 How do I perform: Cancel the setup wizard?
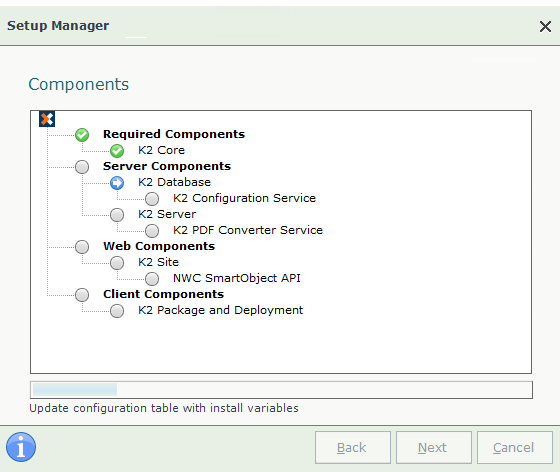tap(515, 447)
